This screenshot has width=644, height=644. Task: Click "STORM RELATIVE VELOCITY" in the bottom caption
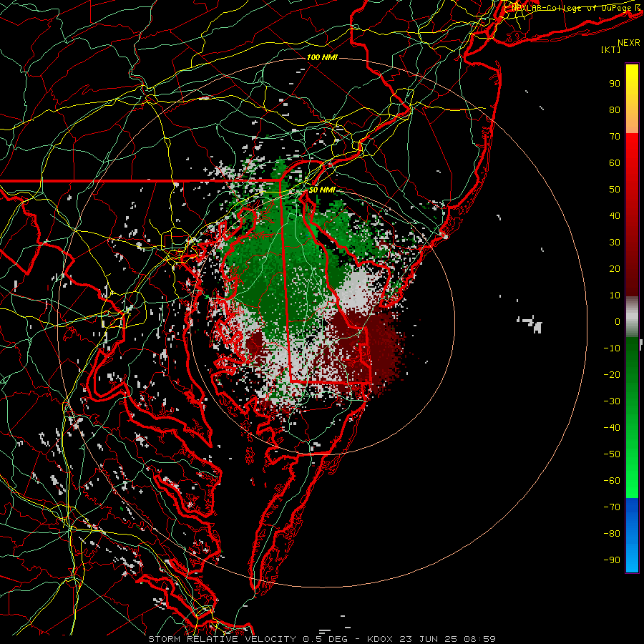(x=223, y=639)
